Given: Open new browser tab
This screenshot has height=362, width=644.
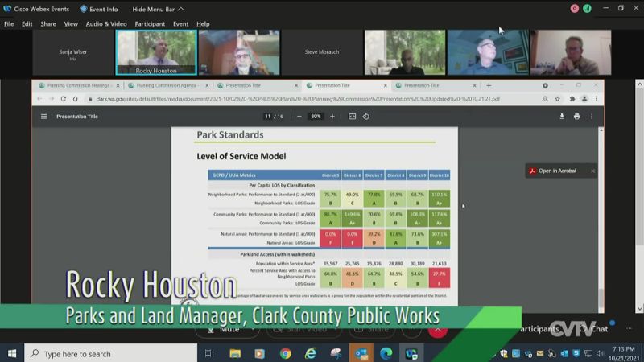Looking at the screenshot, I should tap(489, 85).
